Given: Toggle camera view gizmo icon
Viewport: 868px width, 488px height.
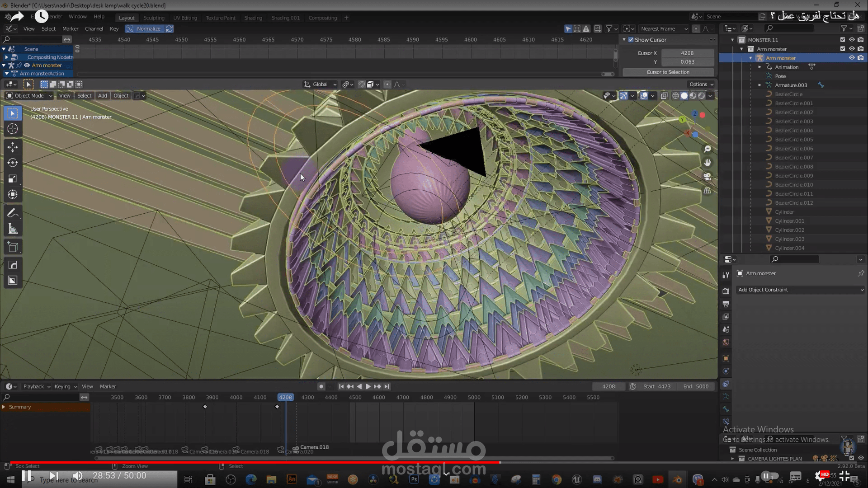Looking at the screenshot, I should (708, 177).
